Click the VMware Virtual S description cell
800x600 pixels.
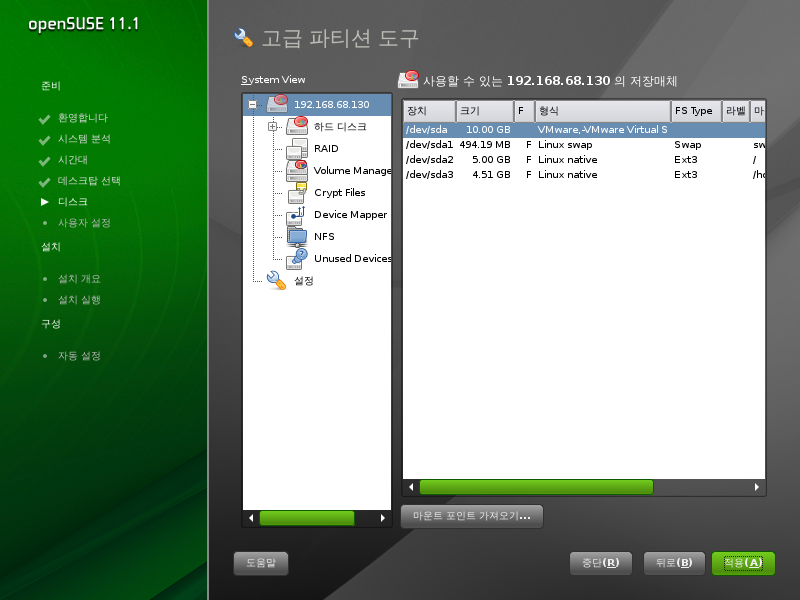click(602, 130)
